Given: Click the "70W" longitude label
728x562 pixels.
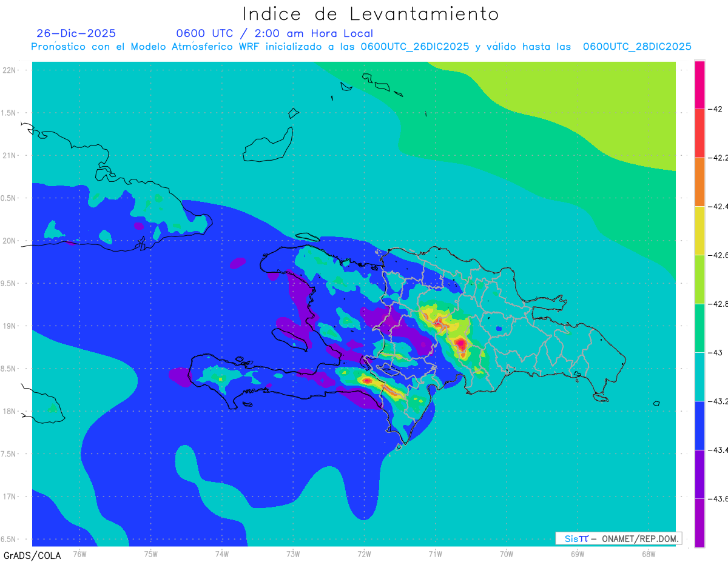Looking at the screenshot, I should (x=507, y=554).
